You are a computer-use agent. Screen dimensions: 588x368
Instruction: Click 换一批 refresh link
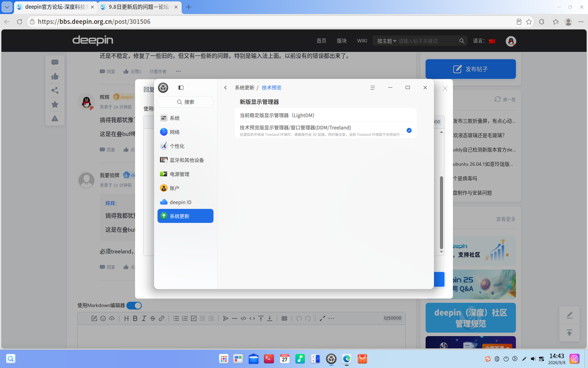505,100
